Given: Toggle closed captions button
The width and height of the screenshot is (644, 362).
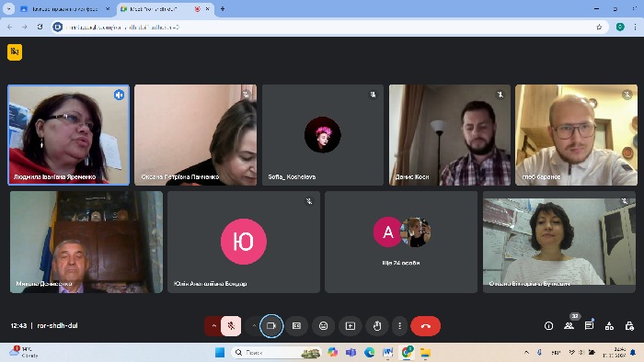Looking at the screenshot, I should pos(296,326).
